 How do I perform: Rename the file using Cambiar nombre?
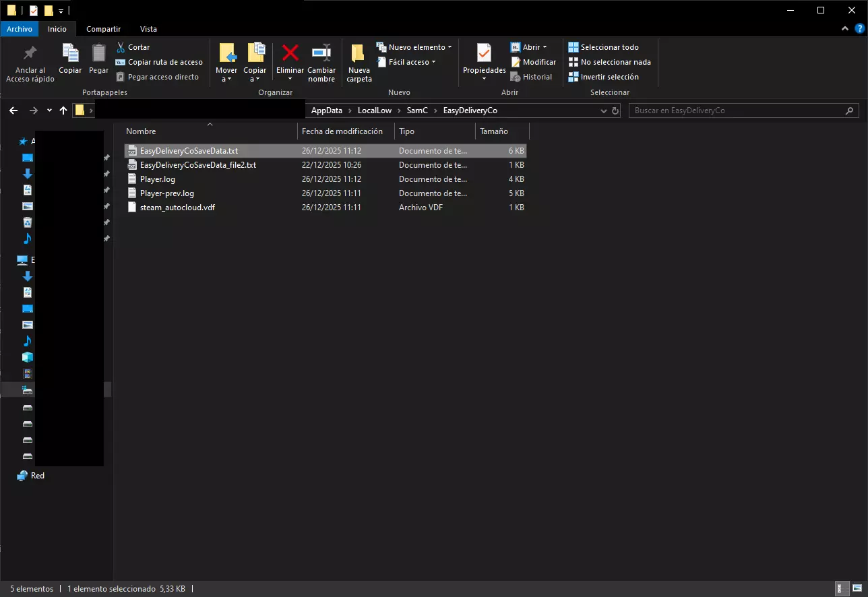click(x=321, y=63)
